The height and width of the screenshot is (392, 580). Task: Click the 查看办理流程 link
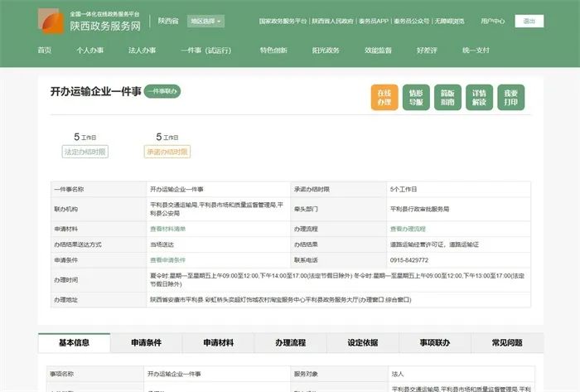click(x=408, y=228)
